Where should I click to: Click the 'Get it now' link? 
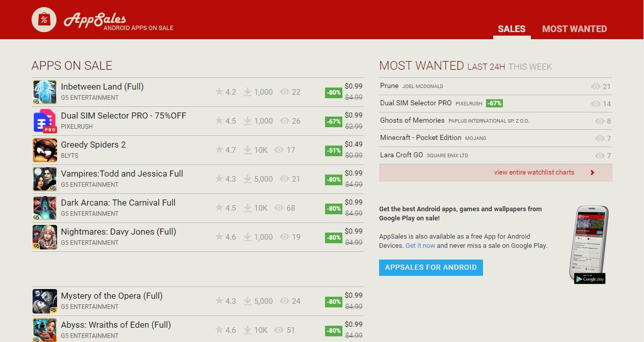point(420,245)
